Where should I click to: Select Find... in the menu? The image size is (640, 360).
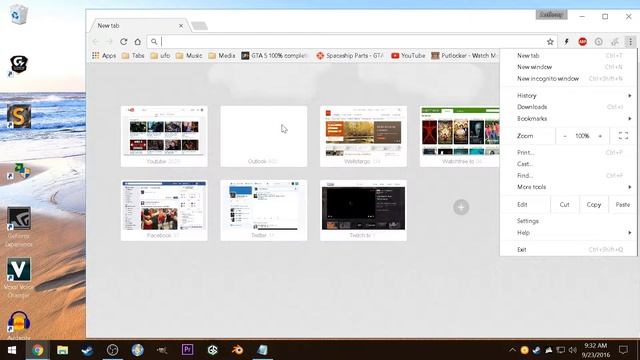(x=568, y=176)
